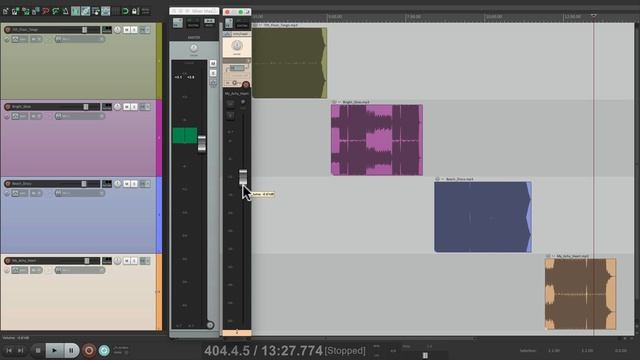
Task: Click the pan knob on the tan track
Action: [118, 260]
